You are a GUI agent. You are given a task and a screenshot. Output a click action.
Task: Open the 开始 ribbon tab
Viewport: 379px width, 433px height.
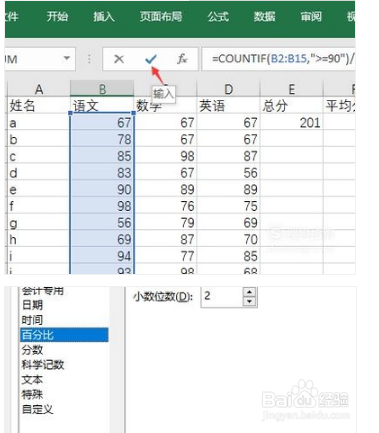[x=57, y=16]
